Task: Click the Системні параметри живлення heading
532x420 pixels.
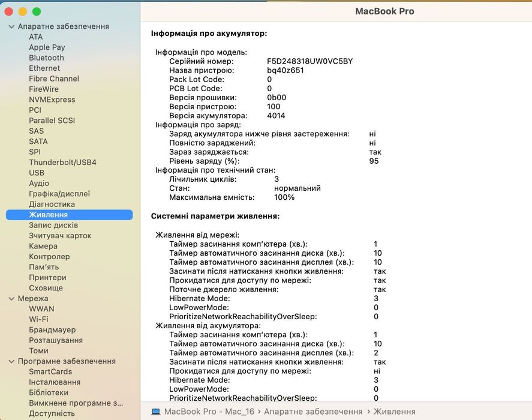Action: [215, 216]
